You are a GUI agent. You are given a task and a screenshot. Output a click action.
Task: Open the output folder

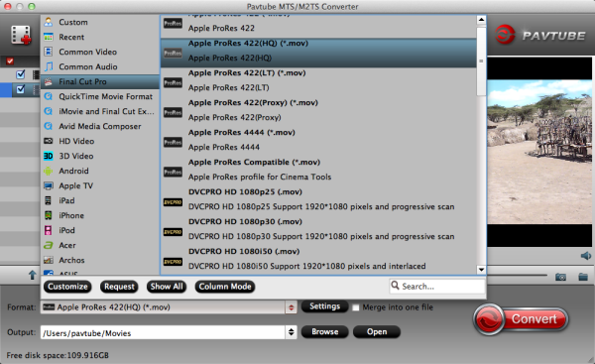point(377,331)
